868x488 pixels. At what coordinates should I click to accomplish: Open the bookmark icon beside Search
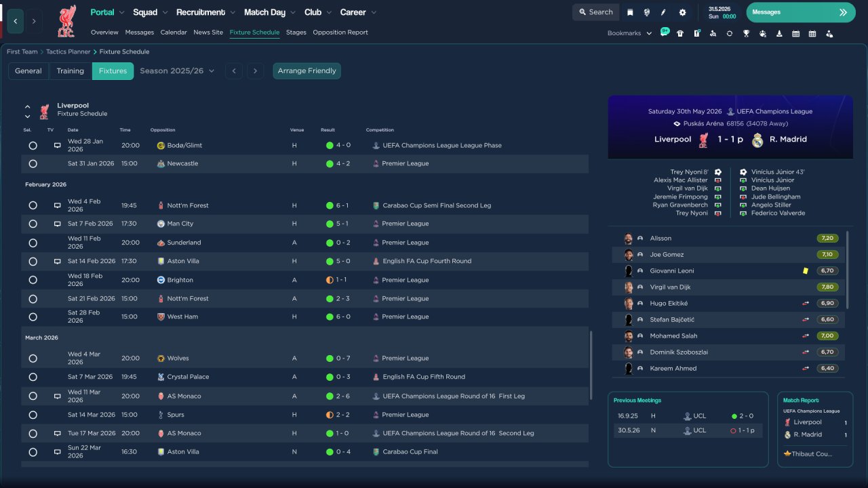pyautogui.click(x=630, y=12)
